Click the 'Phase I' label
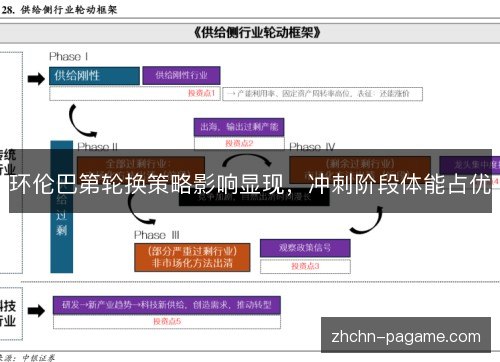Screen dimensions: 500x362 [x=69, y=57]
